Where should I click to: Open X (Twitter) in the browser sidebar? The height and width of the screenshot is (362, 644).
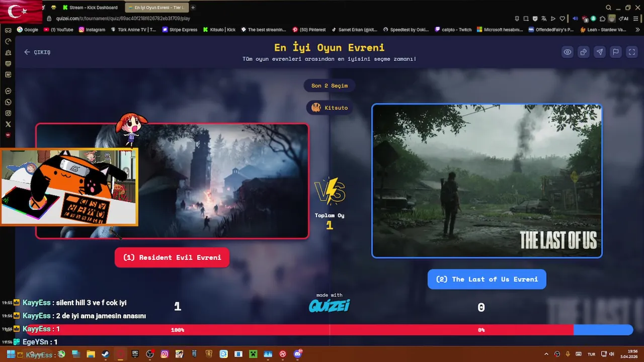pos(8,124)
